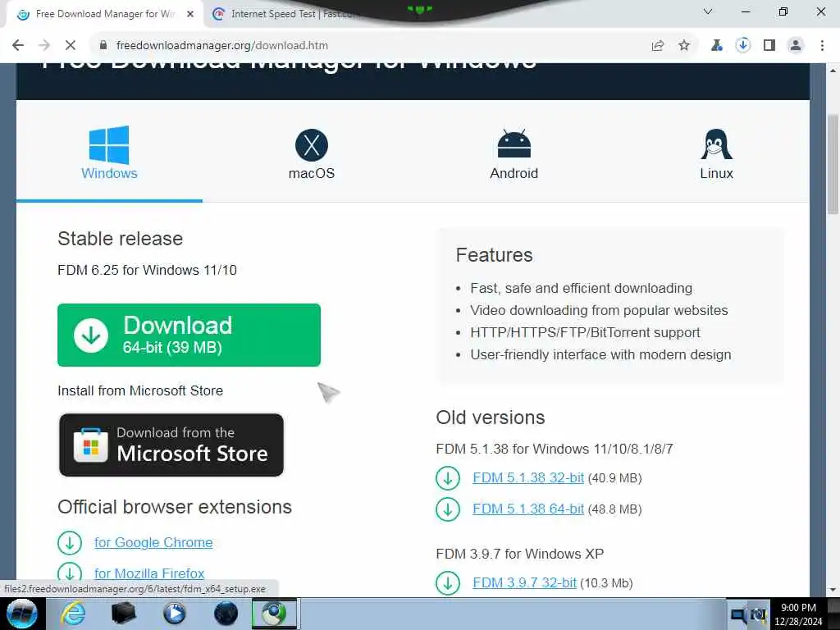Viewport: 840px width, 630px height.
Task: Click the network tray icon
Action: point(737,615)
